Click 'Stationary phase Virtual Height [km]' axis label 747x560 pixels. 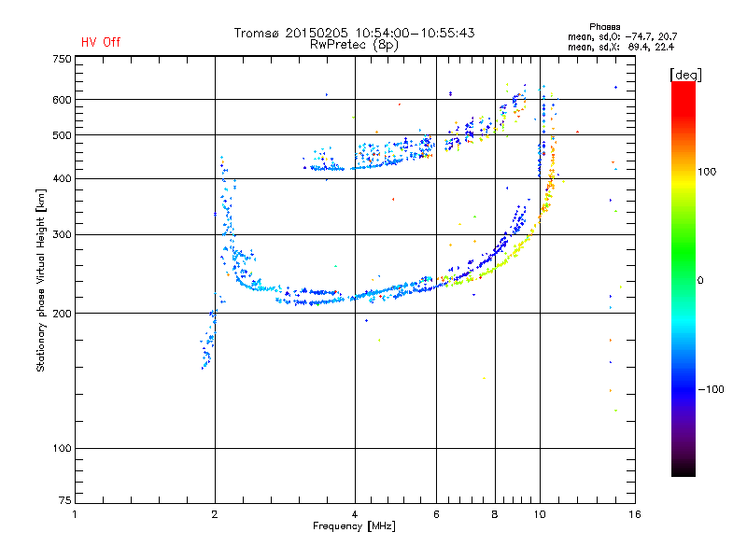41,280
